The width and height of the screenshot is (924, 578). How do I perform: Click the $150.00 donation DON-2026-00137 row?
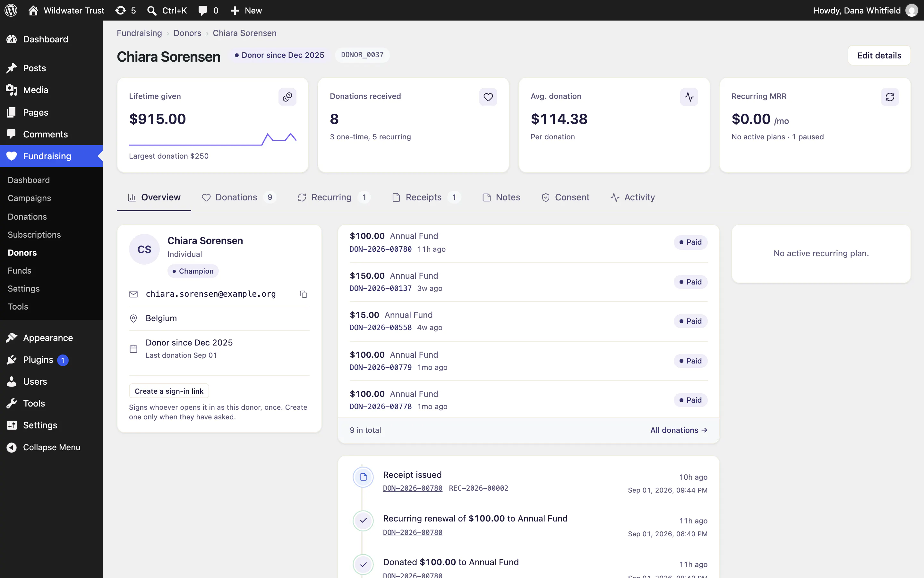(x=528, y=282)
